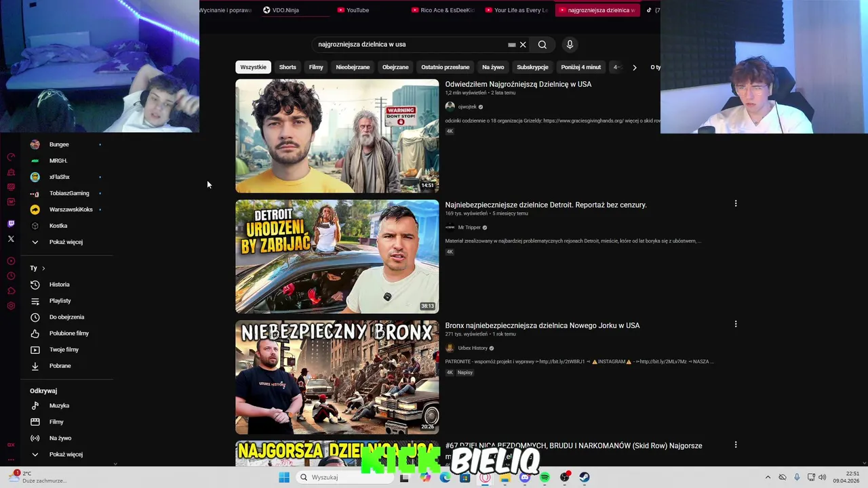Image resolution: width=868 pixels, height=488 pixels.
Task: Open Opera GX sidebar settings gear
Action: (x=11, y=306)
